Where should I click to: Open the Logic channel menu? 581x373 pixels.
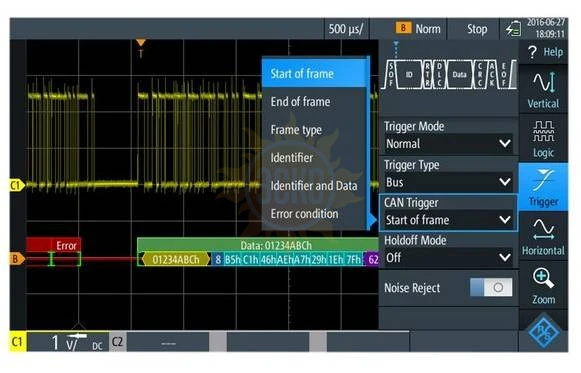tap(543, 139)
